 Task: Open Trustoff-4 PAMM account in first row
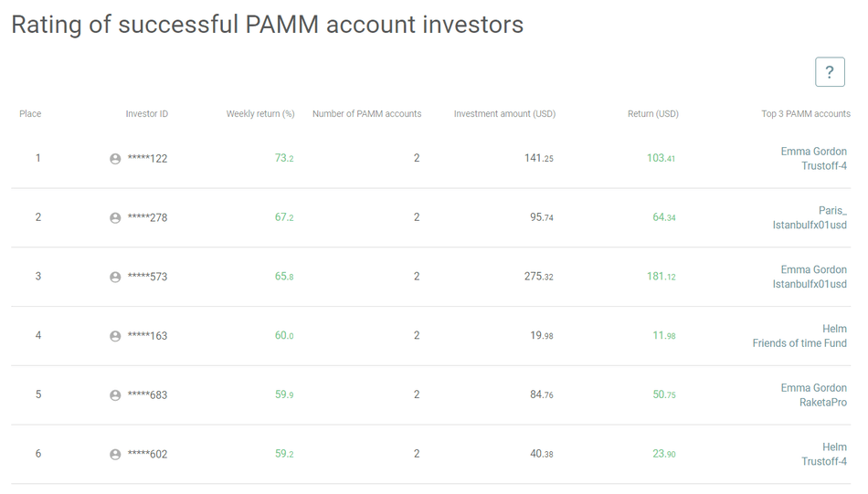(x=823, y=166)
